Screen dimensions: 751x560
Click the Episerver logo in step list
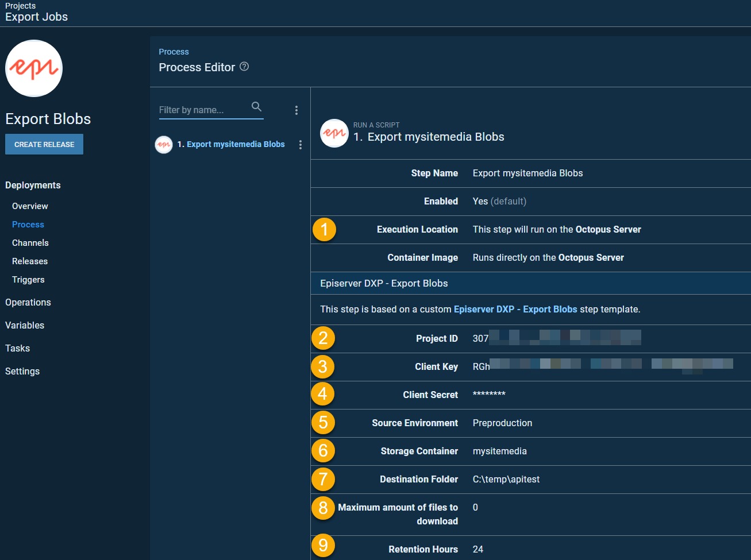[x=164, y=145]
